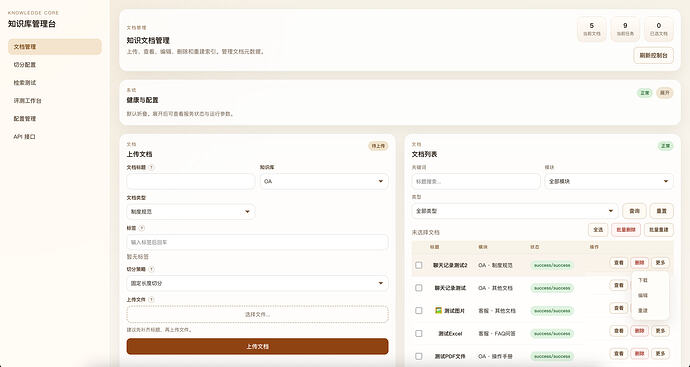Click the 重置 button
This screenshot has width=690, height=367.
pos(661,211)
